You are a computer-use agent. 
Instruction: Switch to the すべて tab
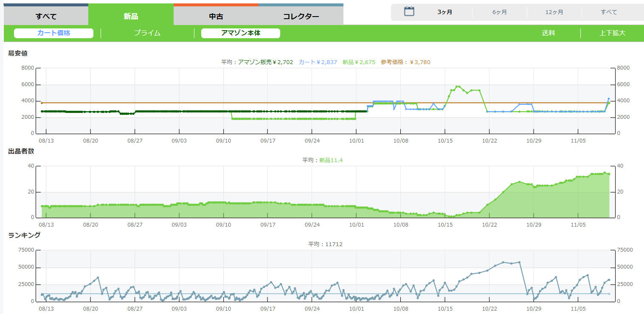click(46, 17)
